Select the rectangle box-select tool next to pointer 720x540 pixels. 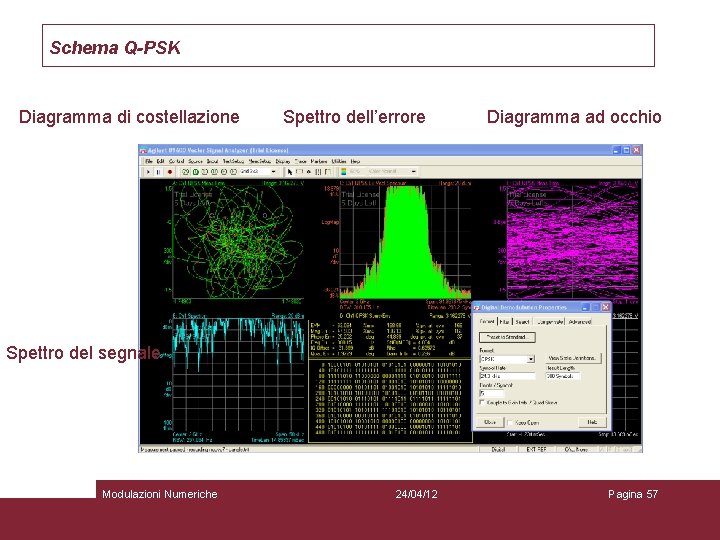299,172
